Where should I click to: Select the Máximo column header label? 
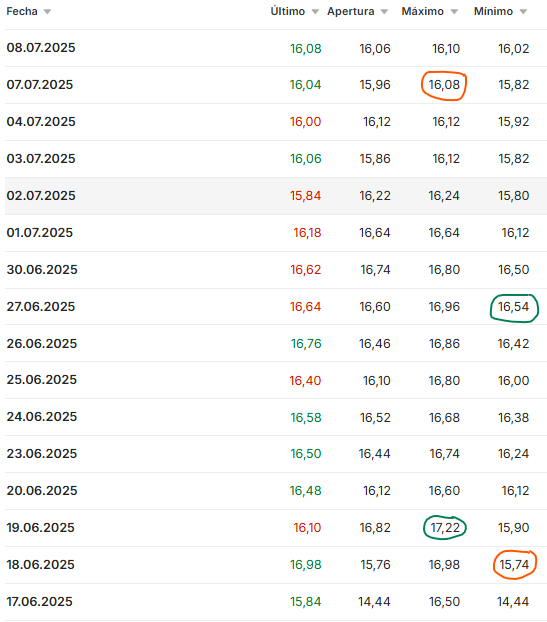pos(422,12)
